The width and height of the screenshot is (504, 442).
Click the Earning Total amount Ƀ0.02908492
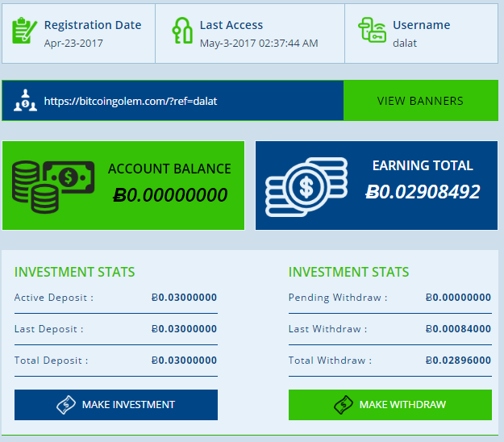pyautogui.click(x=423, y=192)
